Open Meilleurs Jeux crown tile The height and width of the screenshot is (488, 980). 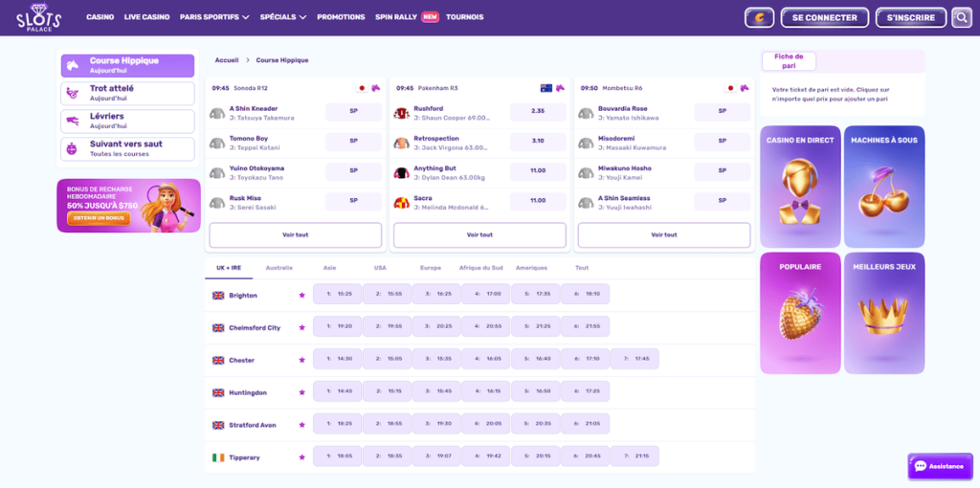883,313
